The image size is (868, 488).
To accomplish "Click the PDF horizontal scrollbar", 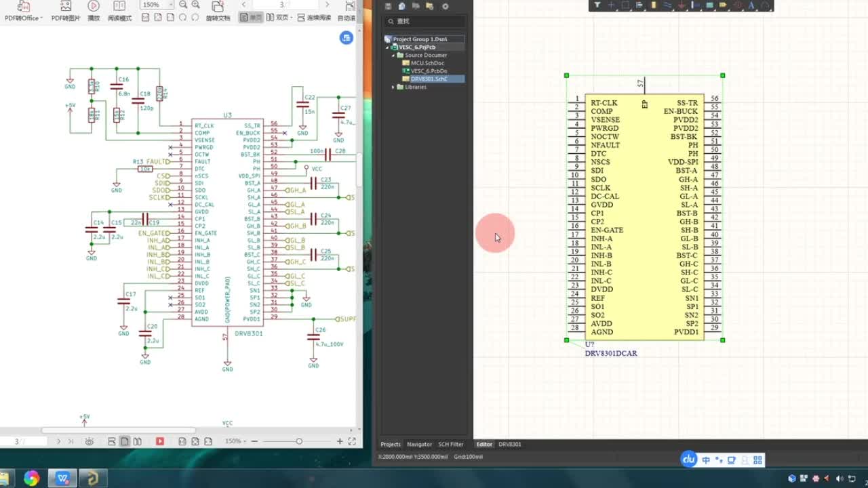I will pyautogui.click(x=119, y=430).
